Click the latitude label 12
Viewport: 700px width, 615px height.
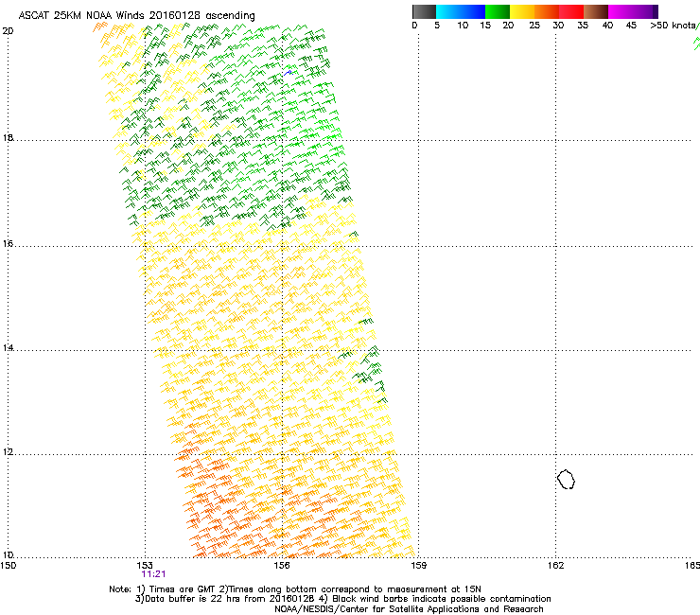pos(8,452)
